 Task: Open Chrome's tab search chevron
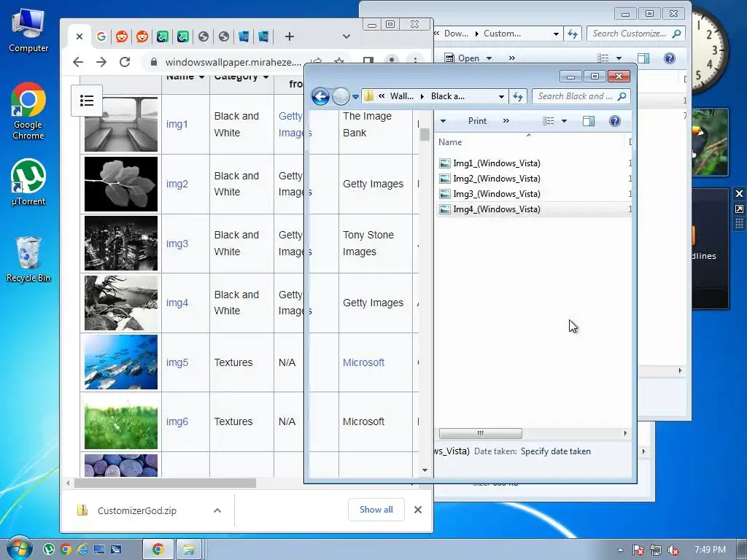pos(347,36)
